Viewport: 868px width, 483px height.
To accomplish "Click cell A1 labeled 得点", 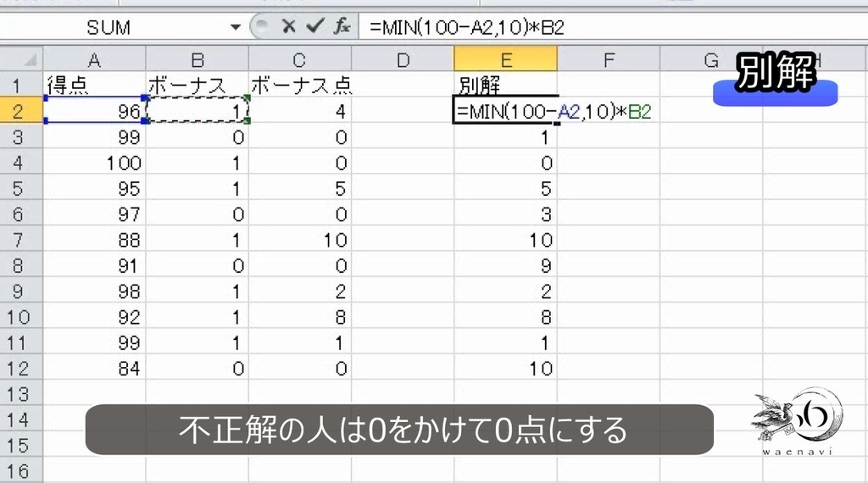I will click(x=94, y=85).
